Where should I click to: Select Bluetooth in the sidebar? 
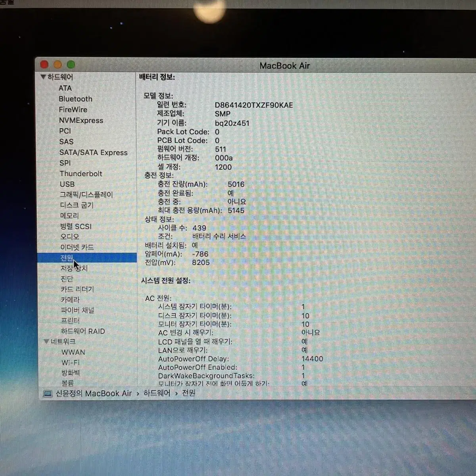point(75,99)
